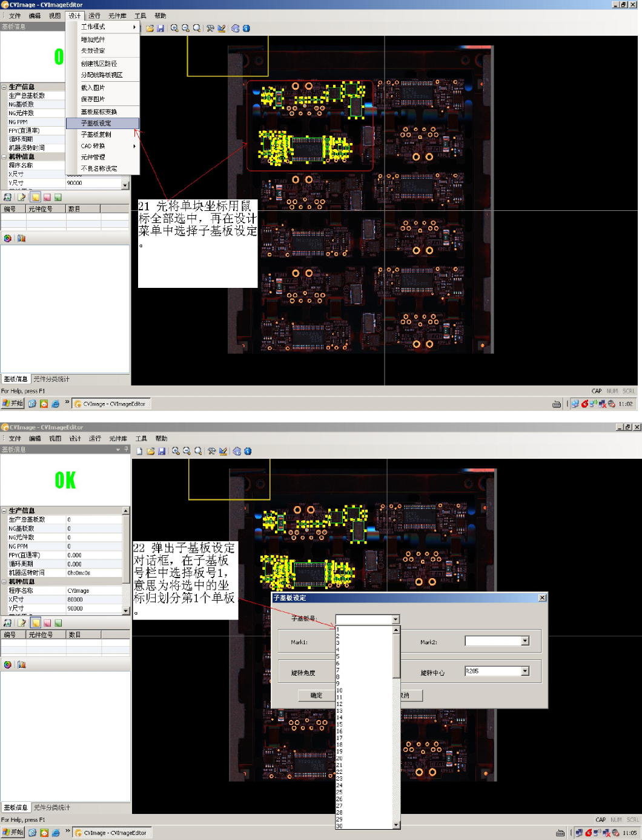
Task: Switch to 基板信息 tab in OK window
Action: pyautogui.click(x=16, y=808)
